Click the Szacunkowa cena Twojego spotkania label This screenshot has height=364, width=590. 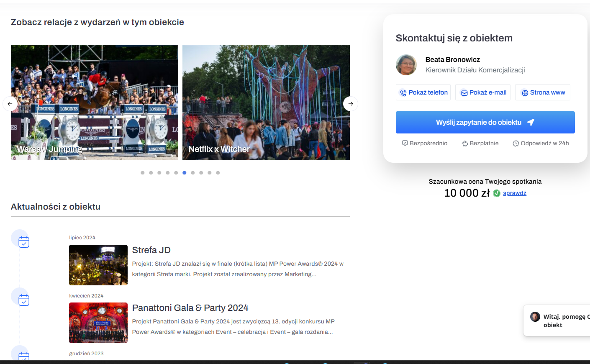[x=485, y=182]
